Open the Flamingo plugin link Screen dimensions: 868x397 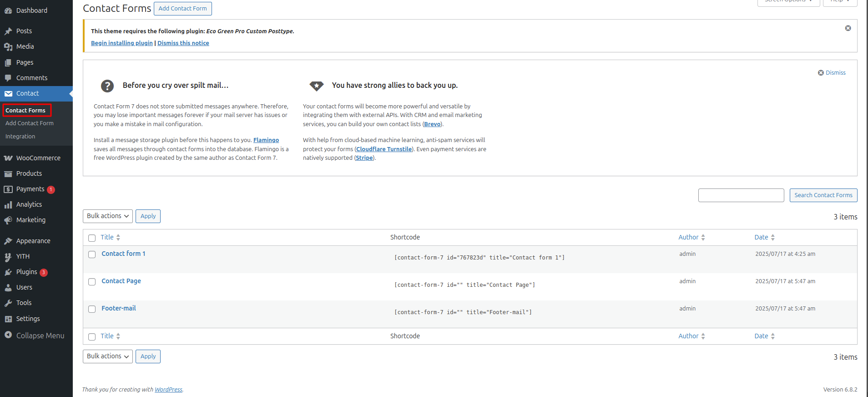pos(266,140)
